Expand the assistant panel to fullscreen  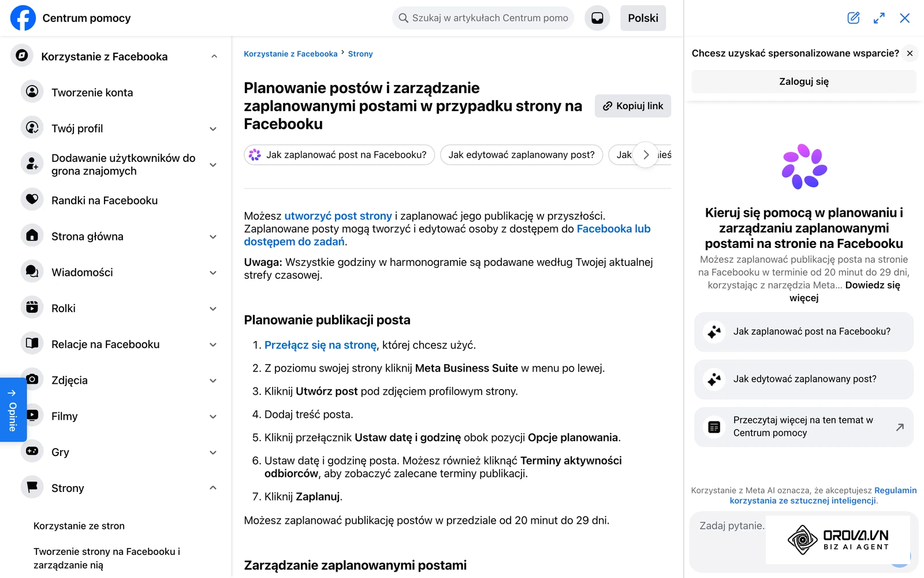(x=879, y=18)
